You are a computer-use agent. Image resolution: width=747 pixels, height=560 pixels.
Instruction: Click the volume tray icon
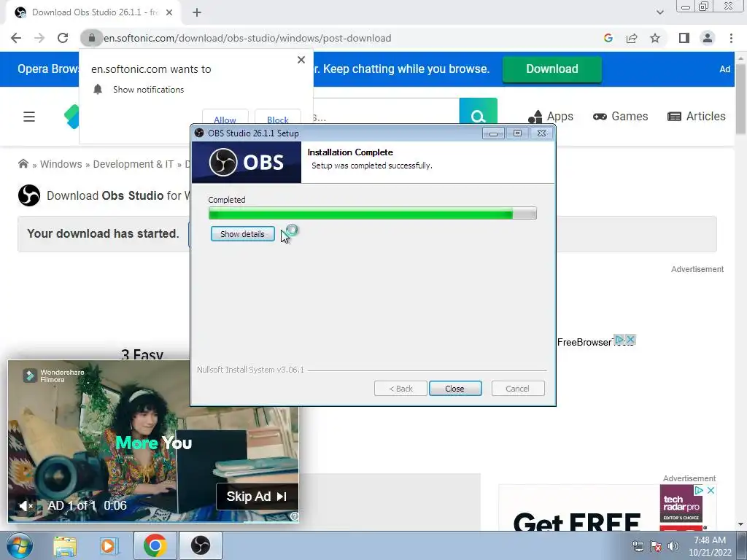click(x=673, y=546)
